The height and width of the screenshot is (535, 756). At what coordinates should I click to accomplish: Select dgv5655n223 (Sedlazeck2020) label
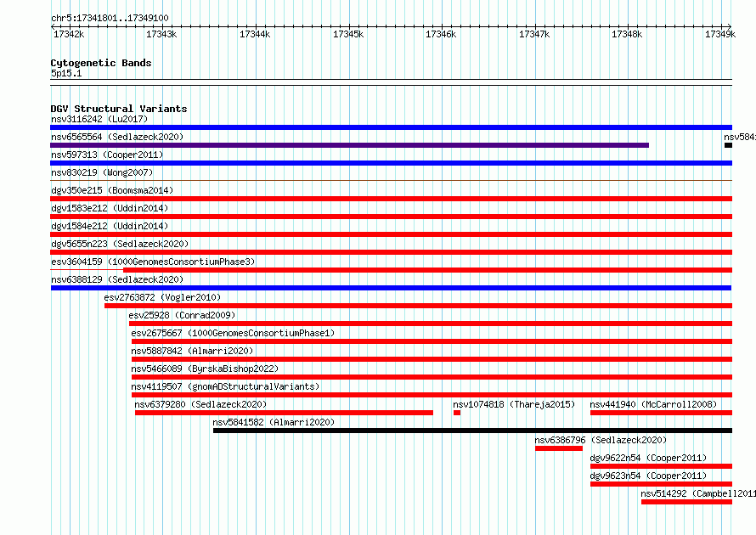click(x=120, y=244)
